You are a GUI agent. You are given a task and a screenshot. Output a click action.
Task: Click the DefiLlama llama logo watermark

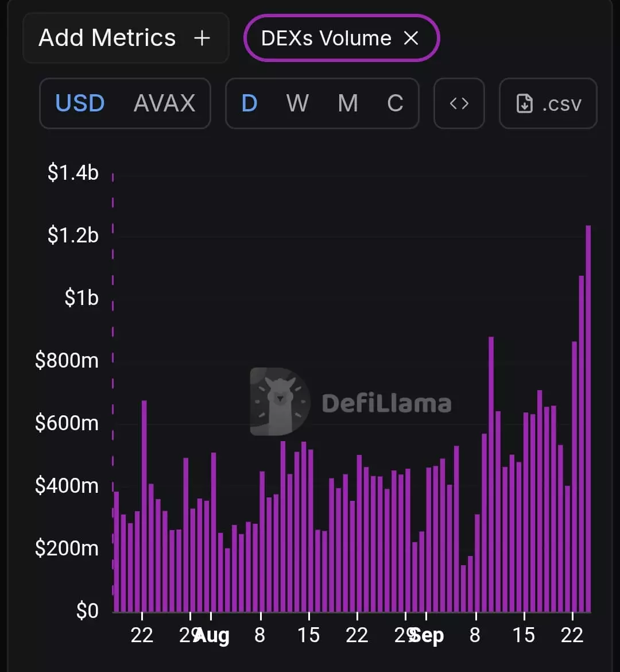pos(280,401)
